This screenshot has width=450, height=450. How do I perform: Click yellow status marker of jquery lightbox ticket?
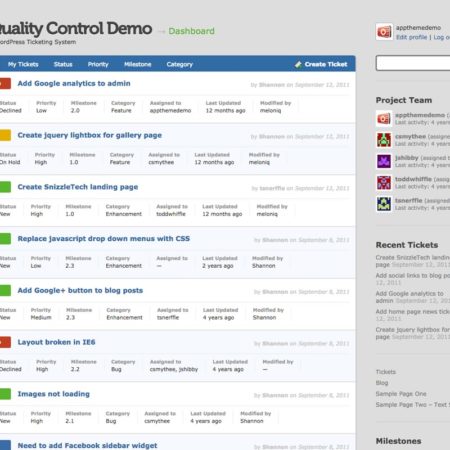(5, 135)
